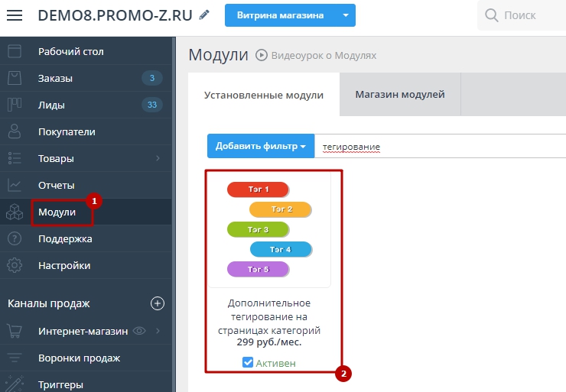This screenshot has height=392, width=566.
Task: Click the Модули page heading
Action: click(x=219, y=55)
